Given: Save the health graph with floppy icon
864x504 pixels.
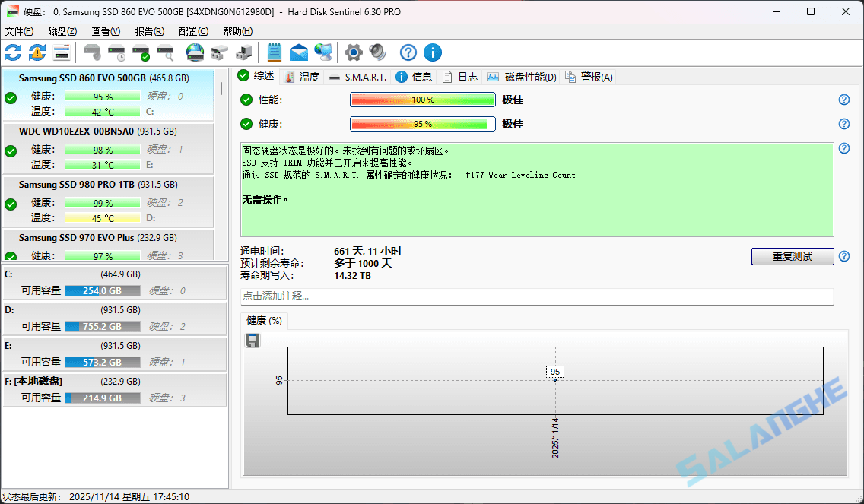Looking at the screenshot, I should point(252,341).
